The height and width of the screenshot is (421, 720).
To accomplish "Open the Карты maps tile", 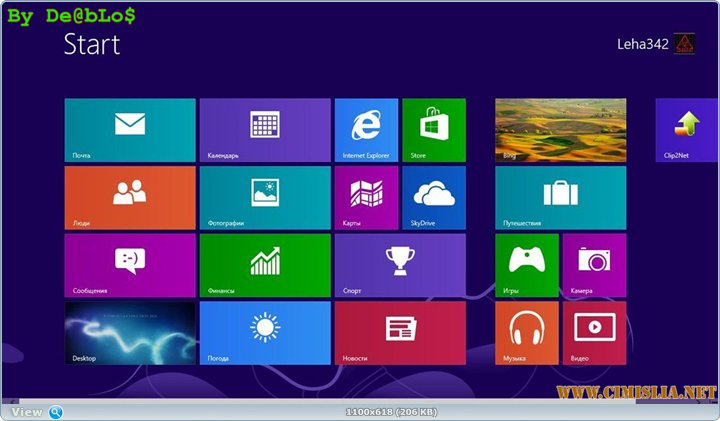I will [366, 198].
